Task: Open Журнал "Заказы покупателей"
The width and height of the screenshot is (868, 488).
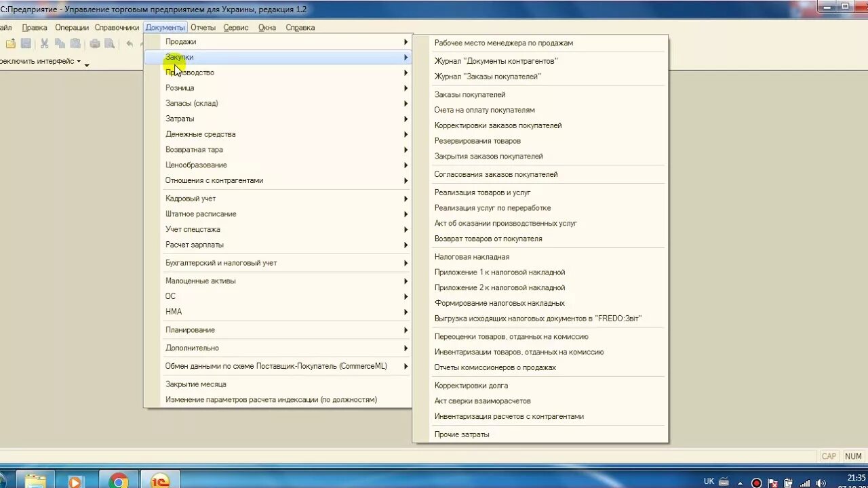Action: click(540, 77)
